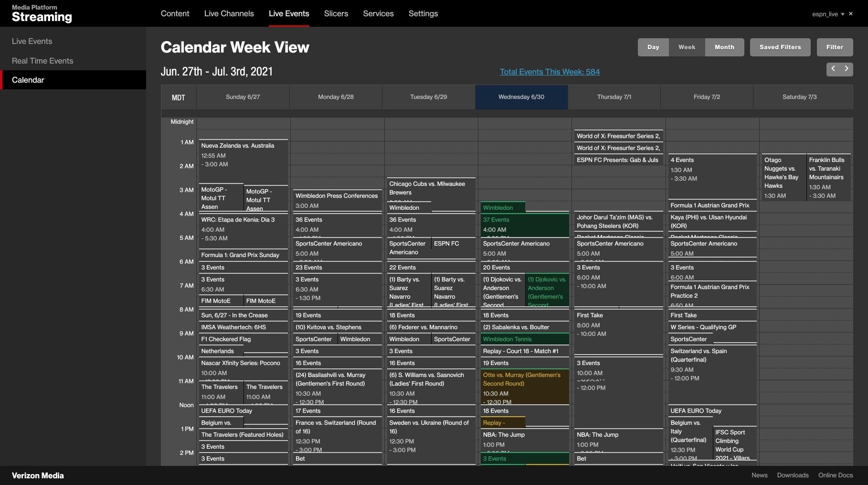Viewport: 868px width, 485px height.
Task: Click Wednesday 6/30 column header
Action: (x=521, y=97)
